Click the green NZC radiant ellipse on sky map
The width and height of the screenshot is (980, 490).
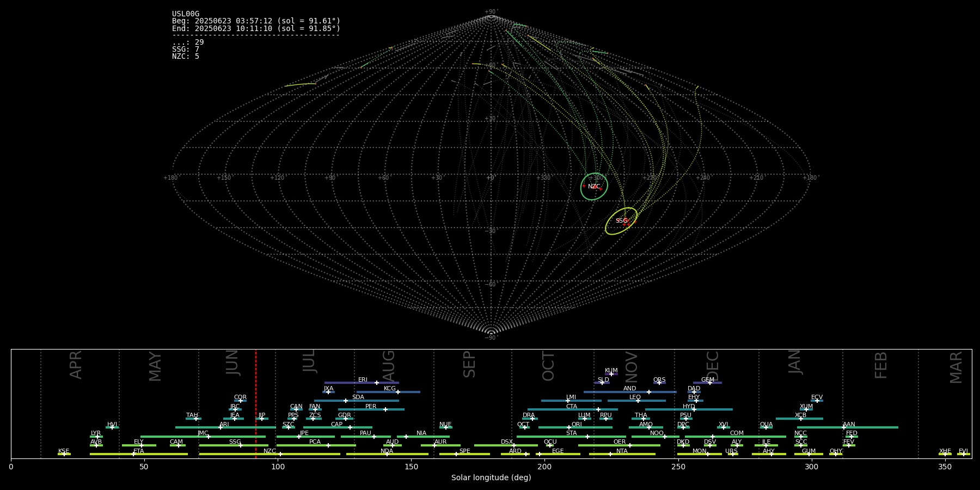click(594, 186)
